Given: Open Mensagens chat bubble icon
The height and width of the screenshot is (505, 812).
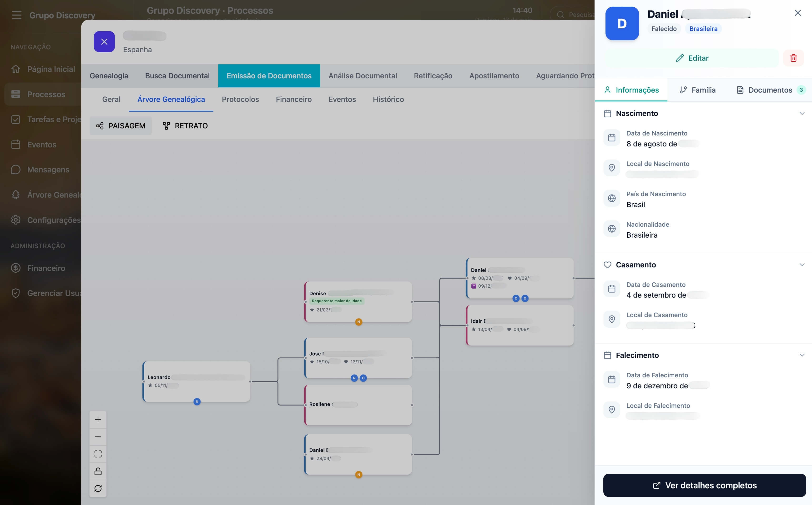Looking at the screenshot, I should (x=16, y=170).
